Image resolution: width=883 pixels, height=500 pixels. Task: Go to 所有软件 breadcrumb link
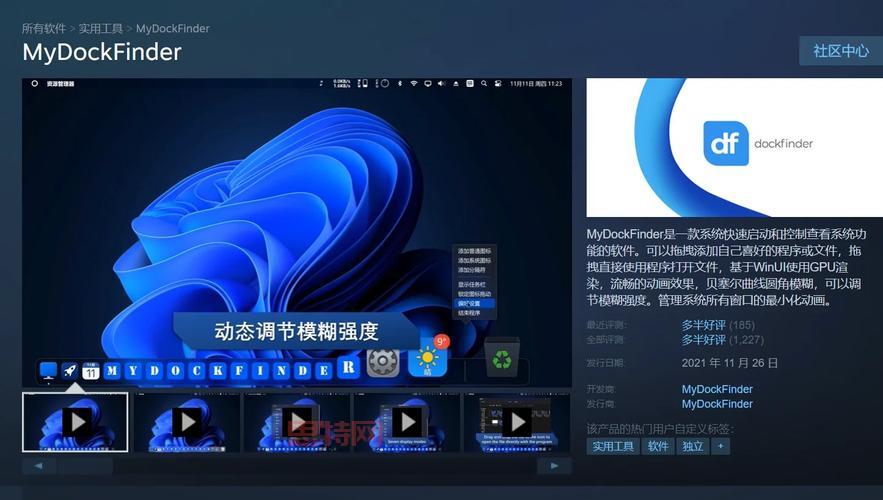click(43, 28)
